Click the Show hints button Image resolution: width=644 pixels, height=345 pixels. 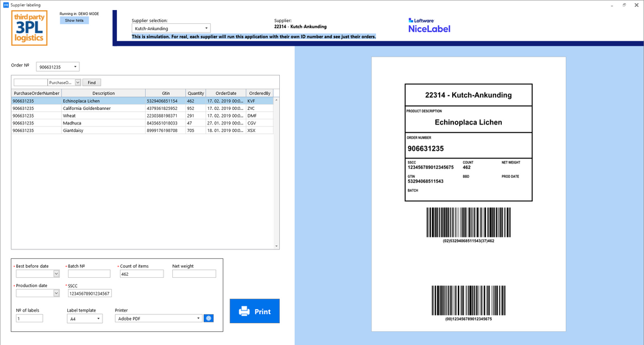74,21
